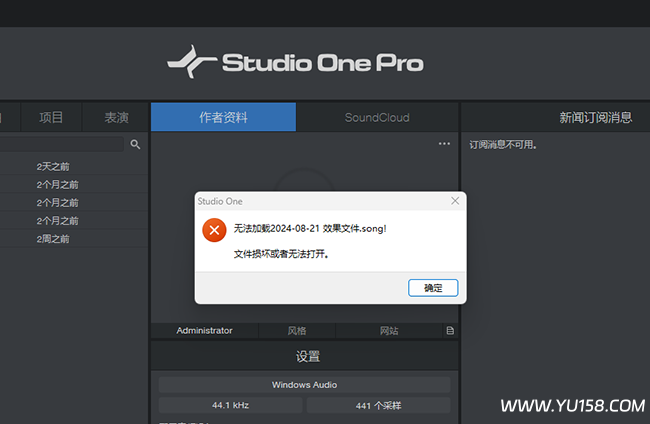Close the Studio One error dialog with X

pyautogui.click(x=455, y=201)
